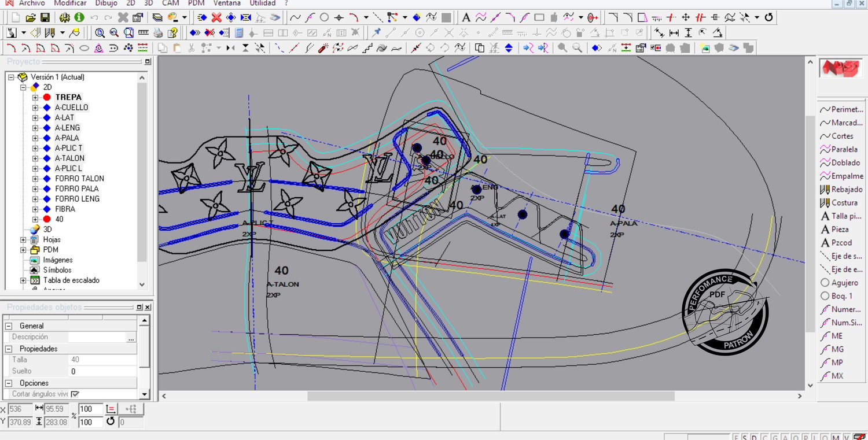868x440 pixels.
Task: Open the layers stack icon
Action: click(157, 17)
